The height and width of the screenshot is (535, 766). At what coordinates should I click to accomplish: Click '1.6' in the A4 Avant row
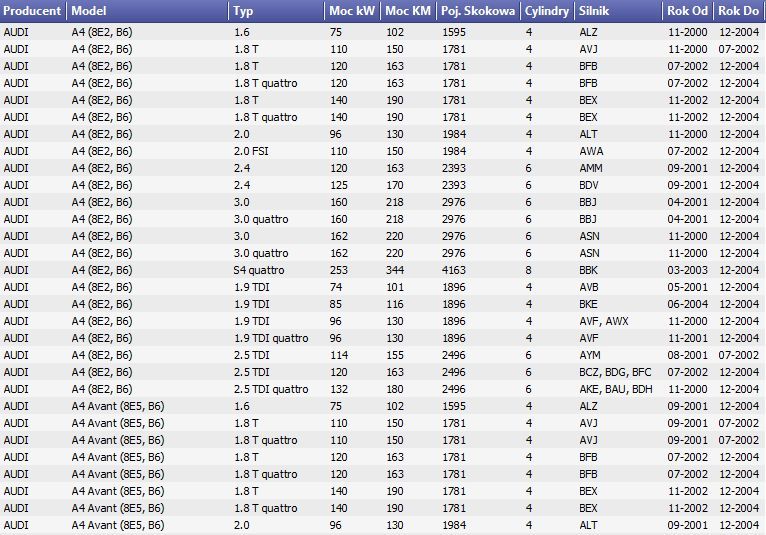[241, 406]
